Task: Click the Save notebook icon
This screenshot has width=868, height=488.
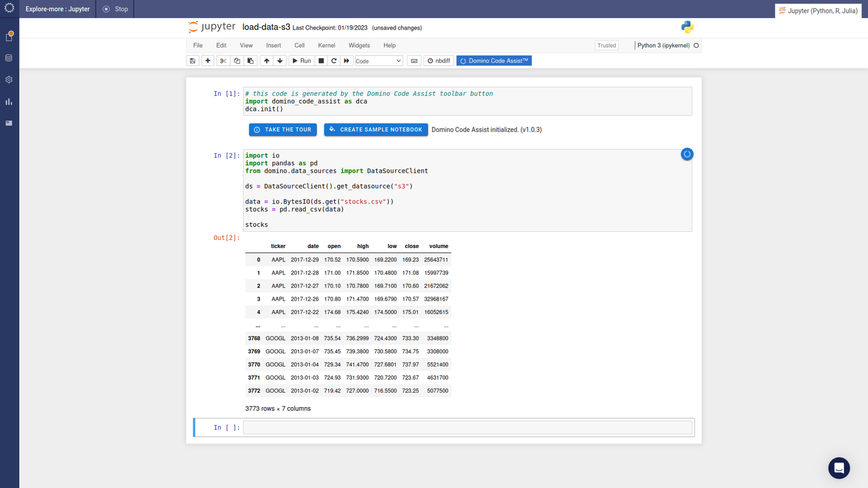Action: click(193, 61)
